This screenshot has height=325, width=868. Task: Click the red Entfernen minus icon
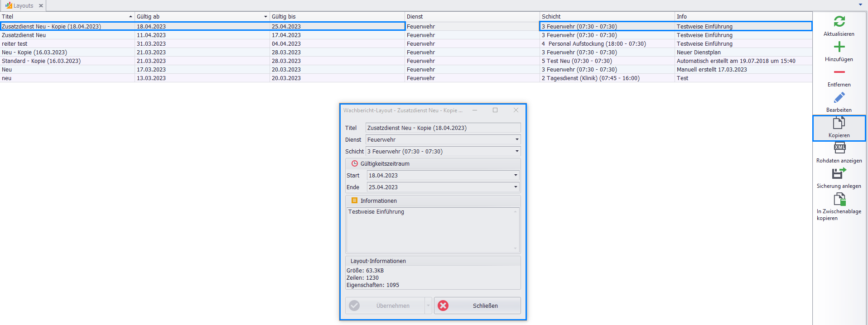pyautogui.click(x=839, y=72)
